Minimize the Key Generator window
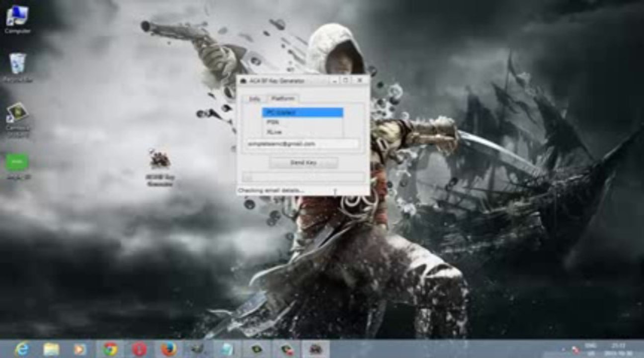Image resolution: width=644 pixels, height=358 pixels. tap(334, 80)
